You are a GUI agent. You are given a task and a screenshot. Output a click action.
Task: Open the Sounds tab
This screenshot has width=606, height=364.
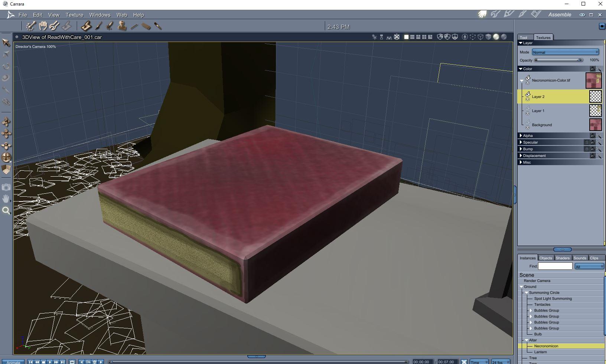(580, 258)
